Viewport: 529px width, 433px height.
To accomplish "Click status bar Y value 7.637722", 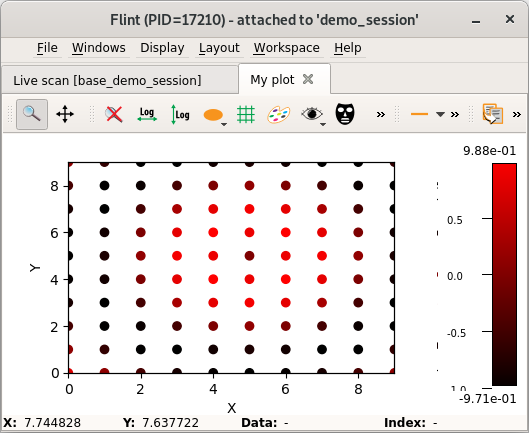I will tap(170, 423).
